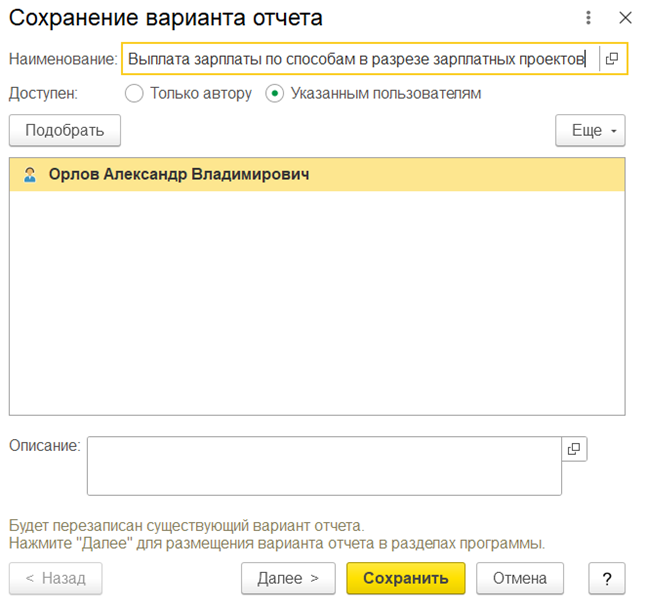Open help with the question mark button
The image size is (648, 608).
click(x=607, y=578)
